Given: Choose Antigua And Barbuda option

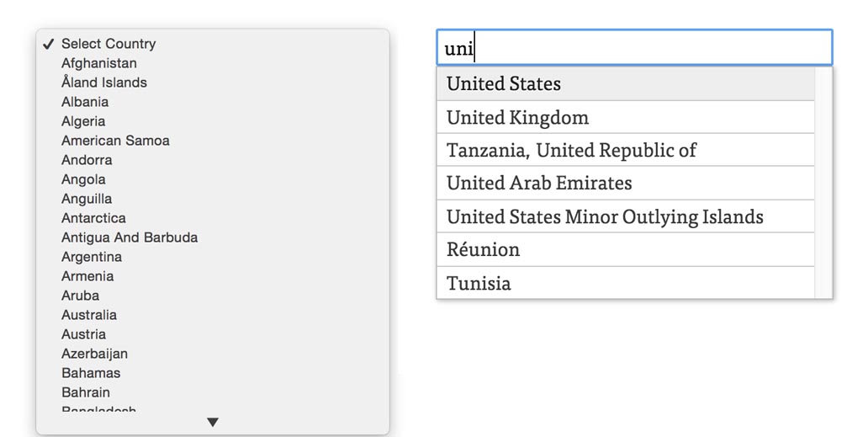Looking at the screenshot, I should tap(130, 237).
